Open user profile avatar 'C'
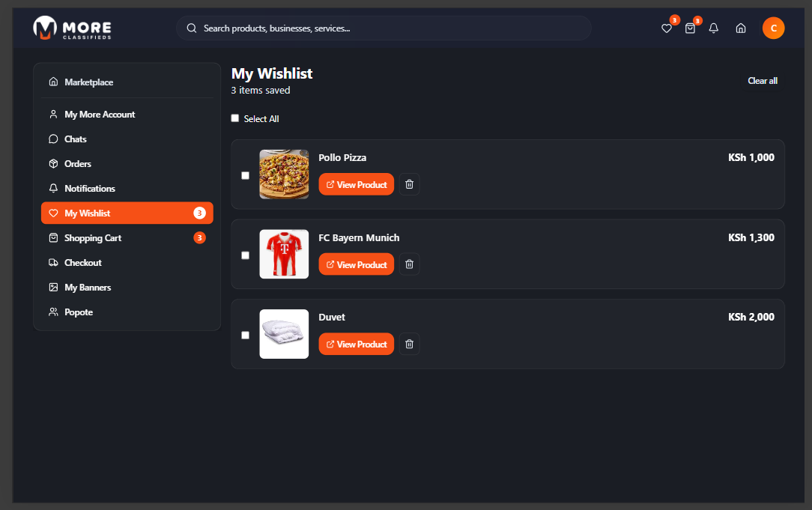 773,28
